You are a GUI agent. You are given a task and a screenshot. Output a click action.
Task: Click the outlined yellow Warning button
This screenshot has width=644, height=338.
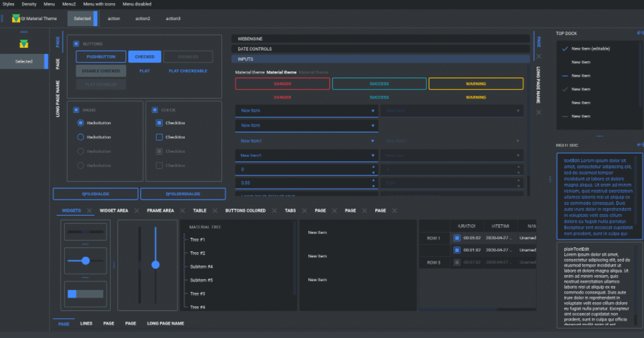476,84
